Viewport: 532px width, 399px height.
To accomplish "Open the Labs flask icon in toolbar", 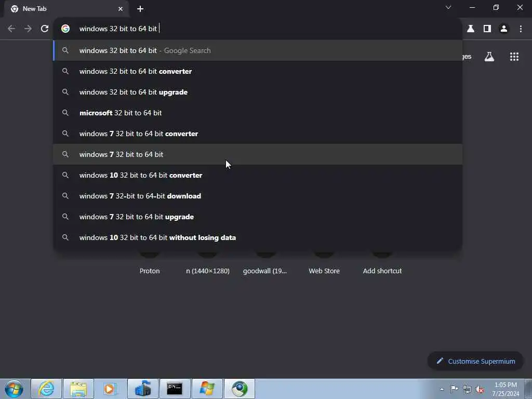I will coord(471,29).
